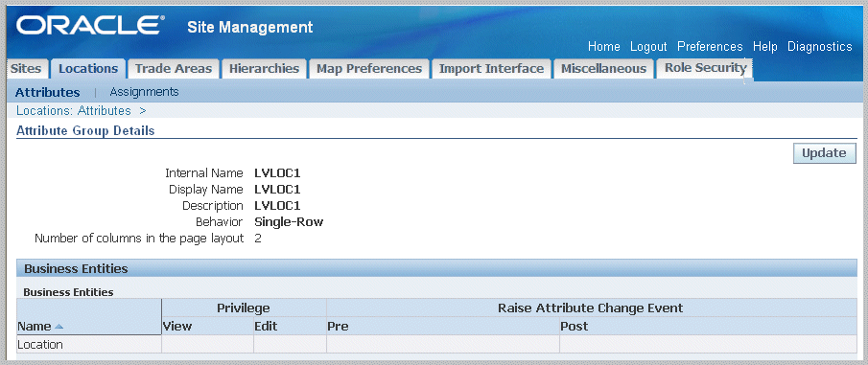
Task: Click the Attribute Group Details heading
Action: click(x=85, y=131)
